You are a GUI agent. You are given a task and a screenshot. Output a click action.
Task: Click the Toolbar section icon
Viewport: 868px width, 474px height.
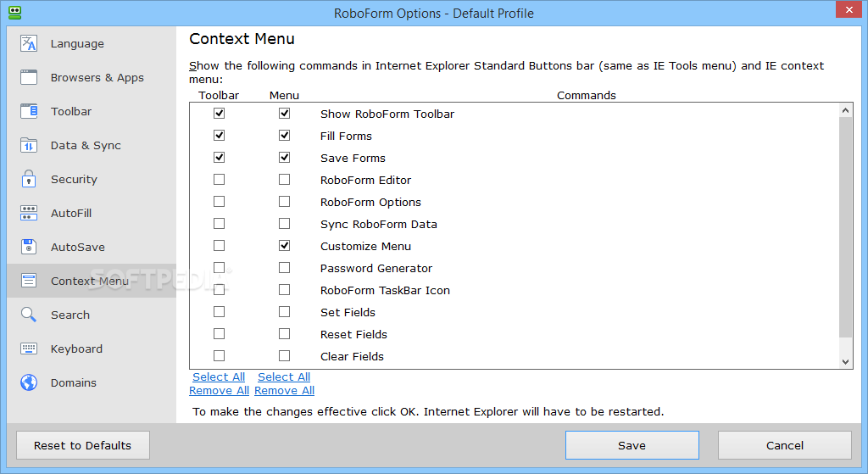pyautogui.click(x=29, y=111)
